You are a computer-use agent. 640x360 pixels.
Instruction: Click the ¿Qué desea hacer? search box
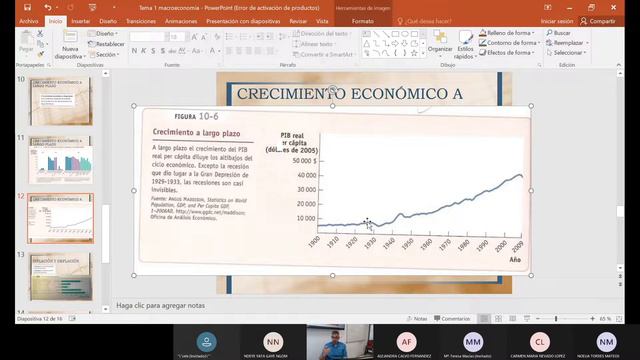424,21
